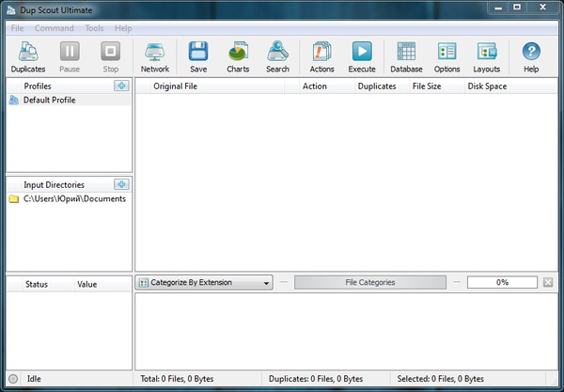Open the Actions tool
Screen dimensions: 564x392
[x=321, y=56]
